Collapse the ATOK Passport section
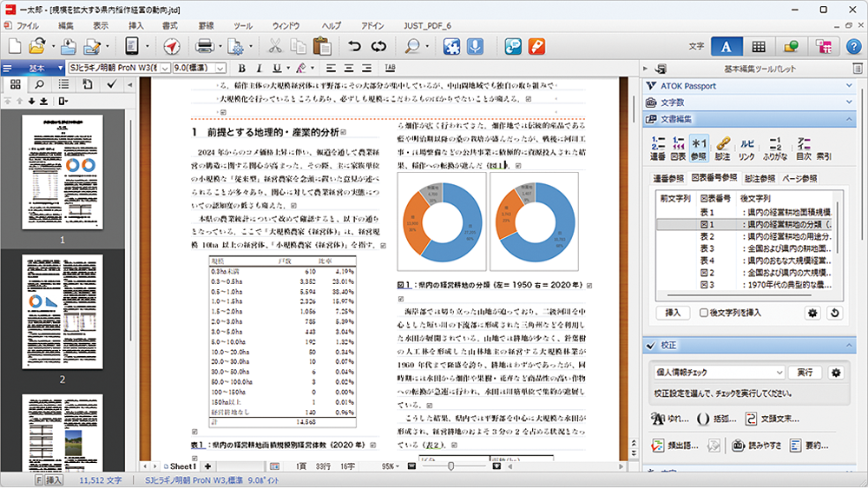 [852, 86]
